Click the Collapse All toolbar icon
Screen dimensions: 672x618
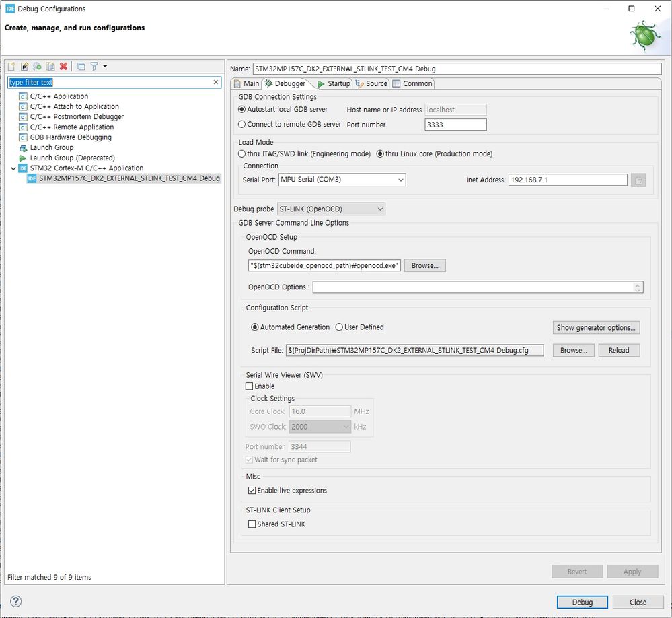point(81,66)
